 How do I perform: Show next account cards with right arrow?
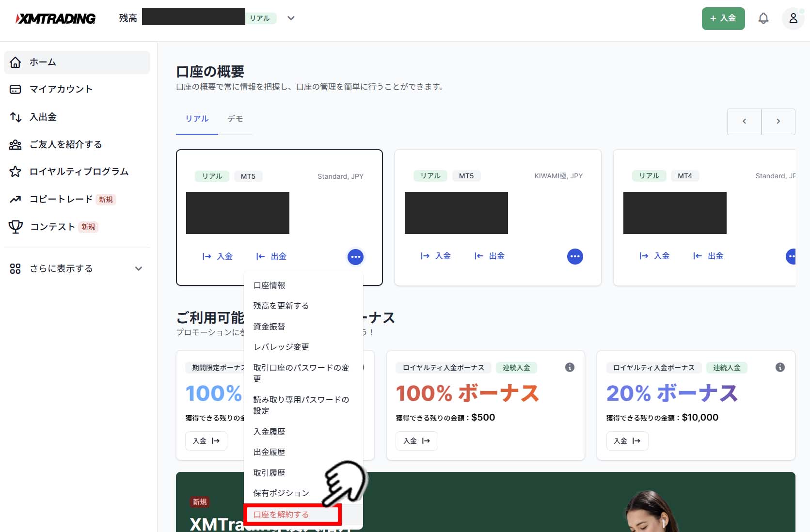click(778, 122)
